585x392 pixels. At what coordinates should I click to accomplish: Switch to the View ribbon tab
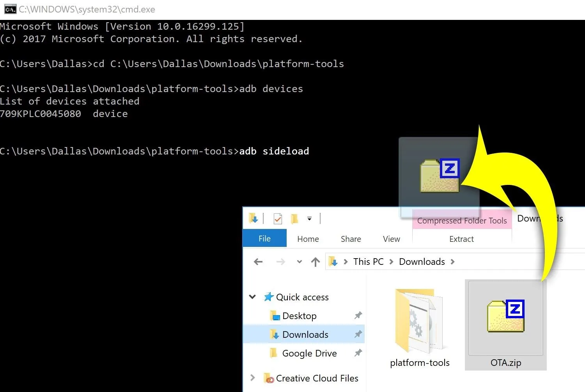[x=392, y=239]
